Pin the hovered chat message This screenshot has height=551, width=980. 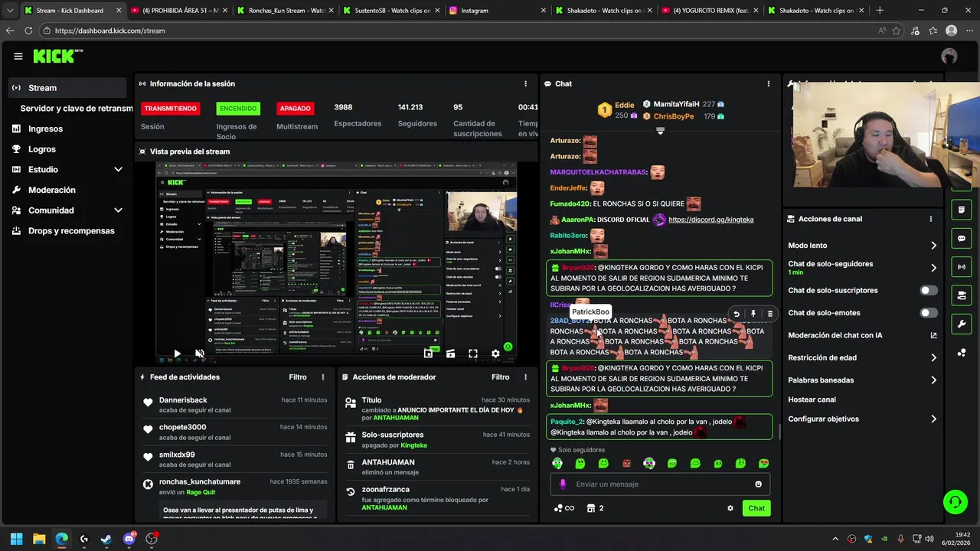click(753, 314)
